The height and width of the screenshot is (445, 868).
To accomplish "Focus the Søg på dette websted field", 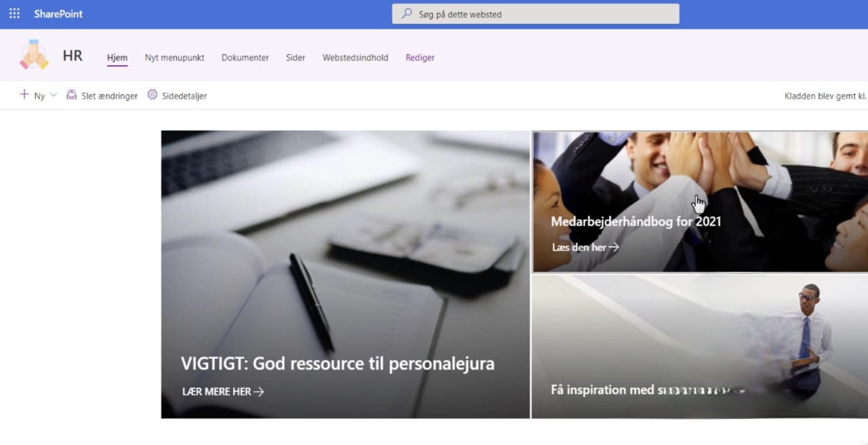I will point(536,14).
